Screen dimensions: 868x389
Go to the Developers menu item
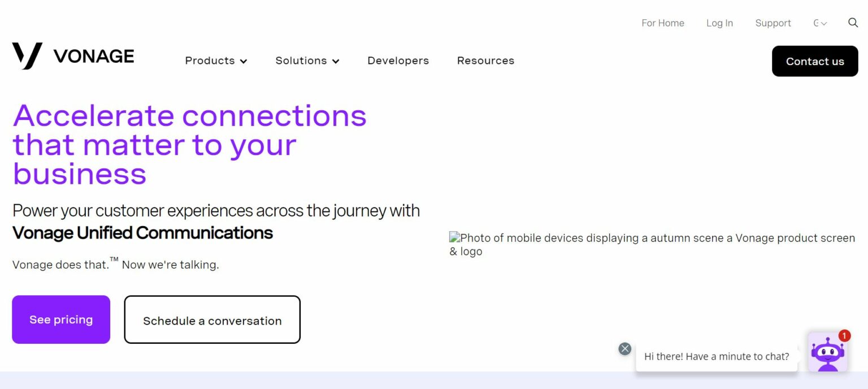coord(398,60)
